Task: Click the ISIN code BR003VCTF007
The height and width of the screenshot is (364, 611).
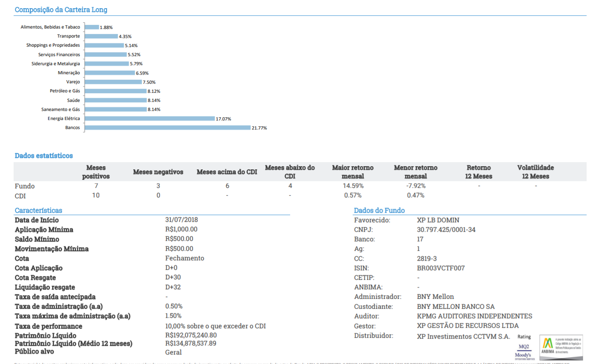Action: point(441,268)
